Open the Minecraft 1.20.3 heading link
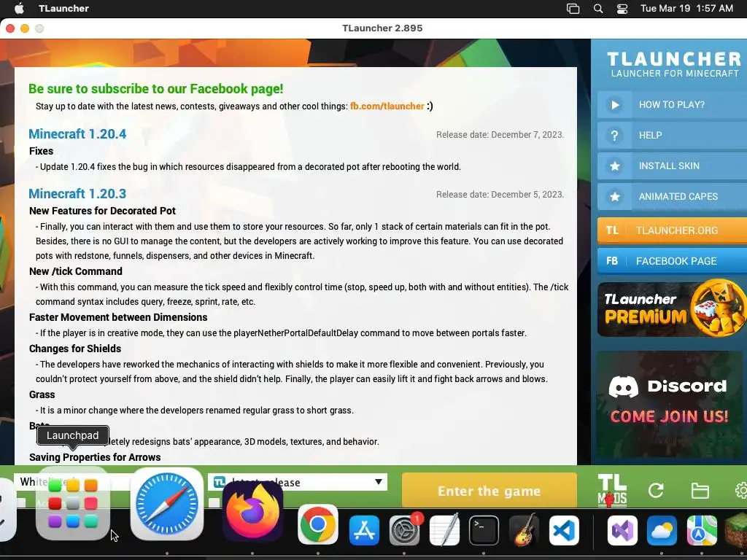Image resolution: width=747 pixels, height=560 pixels. point(77,194)
